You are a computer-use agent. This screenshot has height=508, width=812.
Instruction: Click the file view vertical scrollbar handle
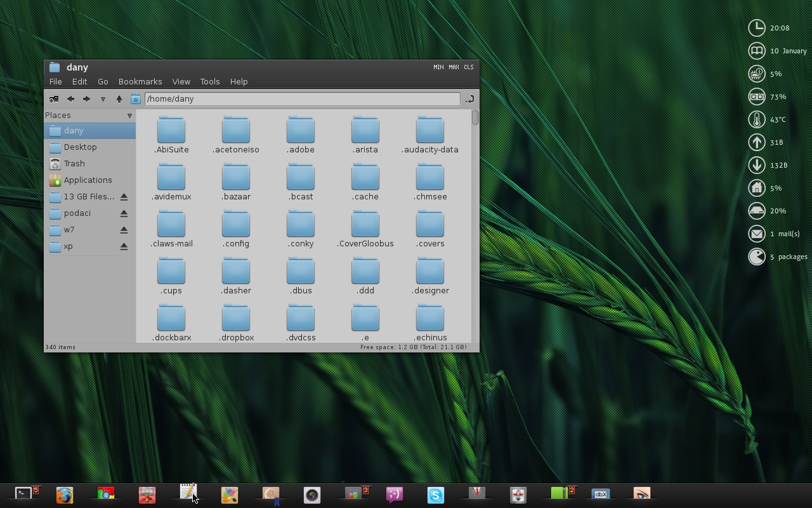(x=475, y=117)
